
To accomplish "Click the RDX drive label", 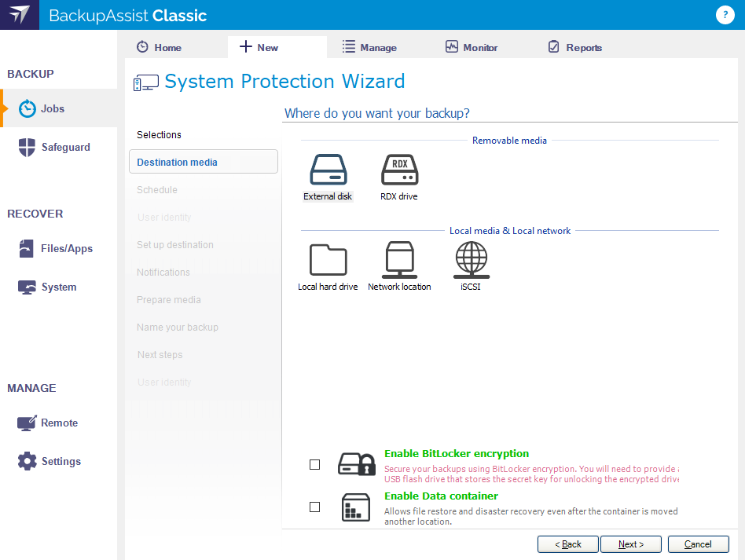I will [x=399, y=196].
